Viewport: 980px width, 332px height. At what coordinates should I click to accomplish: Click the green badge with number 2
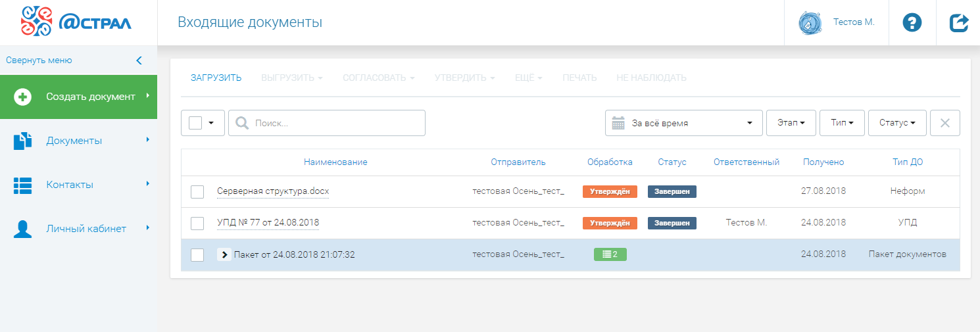[610, 254]
